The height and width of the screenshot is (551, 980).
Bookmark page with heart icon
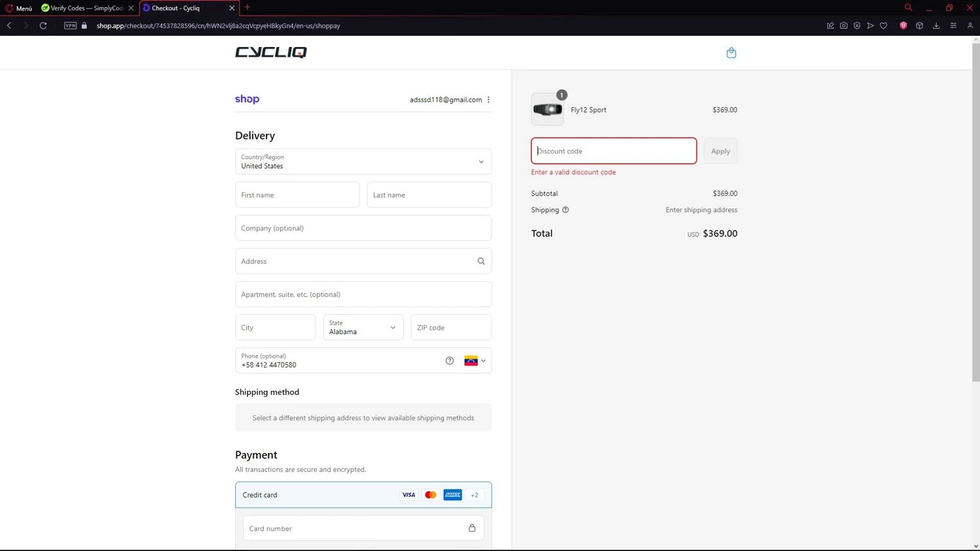tap(883, 25)
